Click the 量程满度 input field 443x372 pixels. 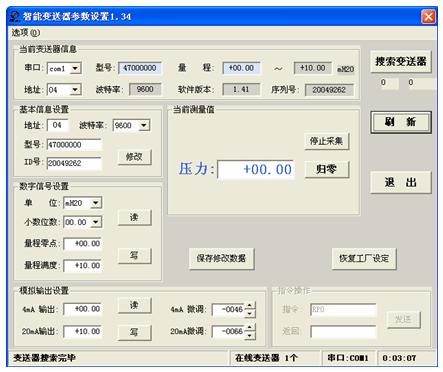coord(83,266)
